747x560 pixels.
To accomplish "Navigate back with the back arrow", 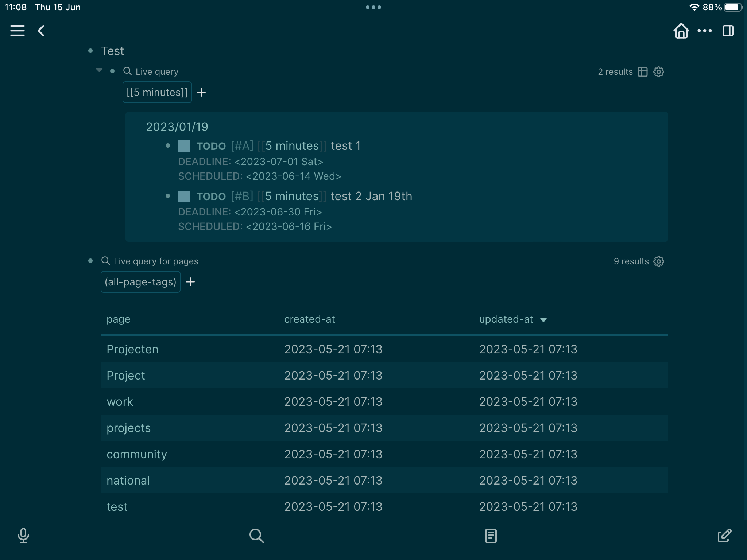I will (41, 31).
